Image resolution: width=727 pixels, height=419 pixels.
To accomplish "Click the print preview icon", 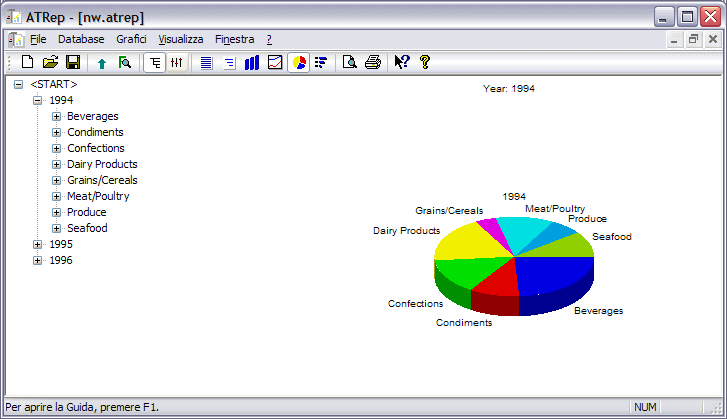I will coord(350,62).
